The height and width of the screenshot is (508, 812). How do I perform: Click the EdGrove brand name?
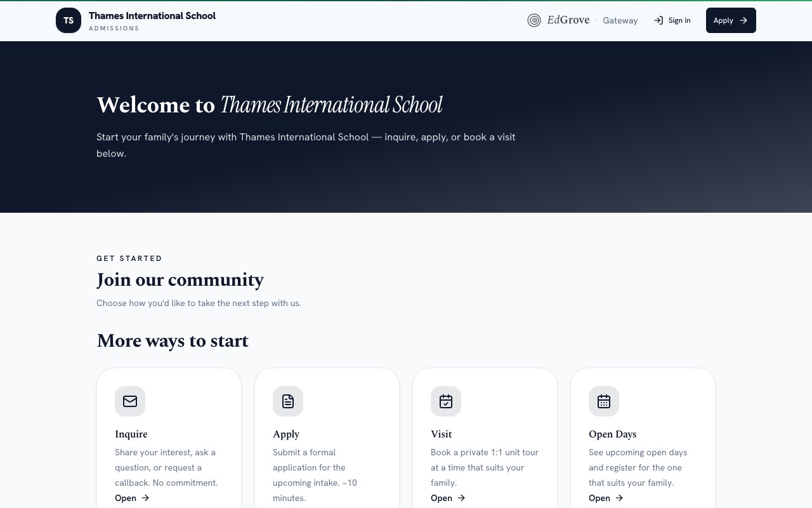568,20
